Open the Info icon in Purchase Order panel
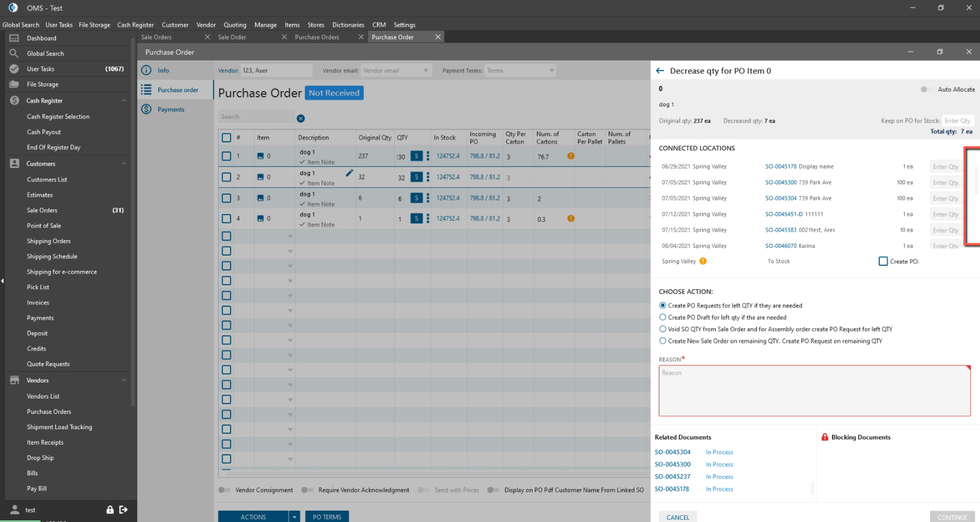The height and width of the screenshot is (522, 980). pyautogui.click(x=146, y=70)
